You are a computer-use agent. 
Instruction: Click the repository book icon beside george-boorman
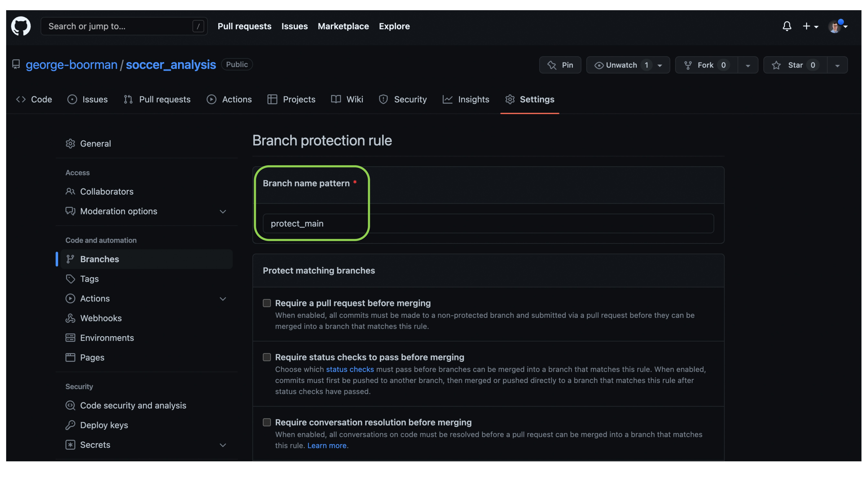16,64
